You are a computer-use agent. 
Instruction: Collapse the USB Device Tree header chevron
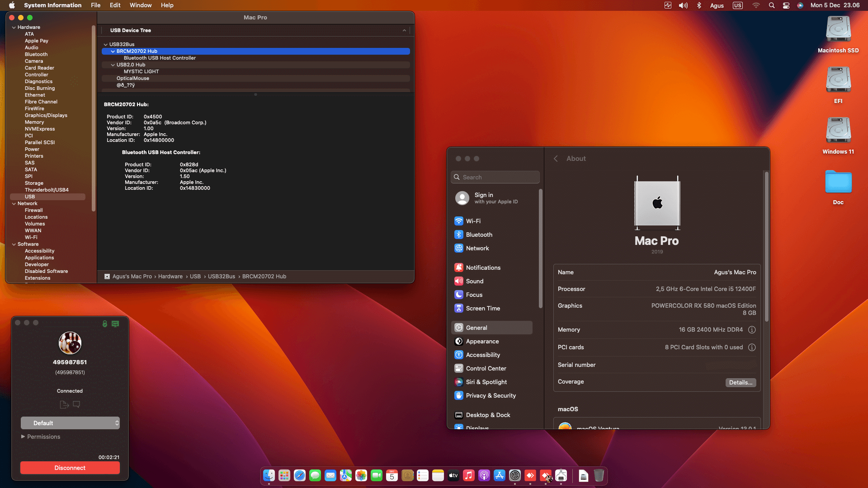pos(404,30)
